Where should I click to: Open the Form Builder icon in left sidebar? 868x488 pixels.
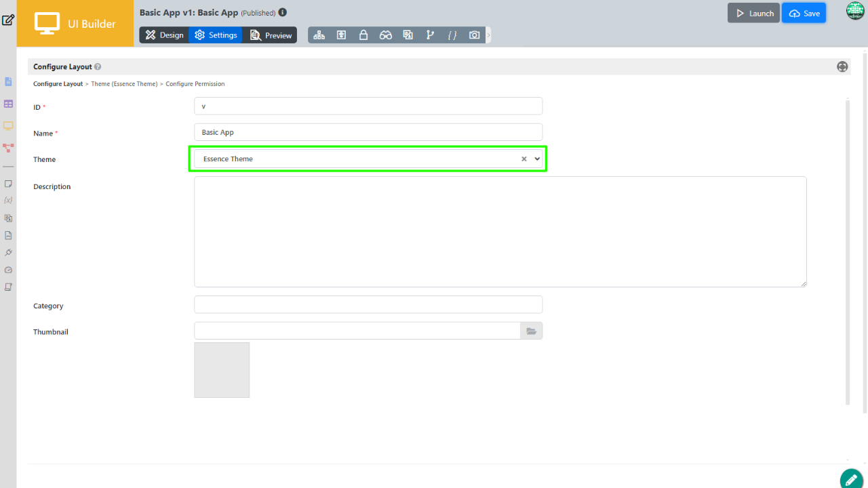click(9, 82)
